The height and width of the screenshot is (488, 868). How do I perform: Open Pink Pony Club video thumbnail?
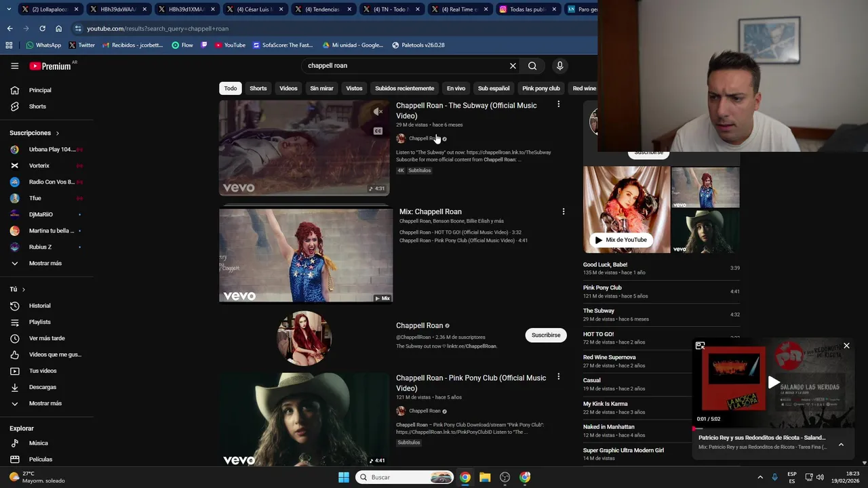[x=304, y=420]
